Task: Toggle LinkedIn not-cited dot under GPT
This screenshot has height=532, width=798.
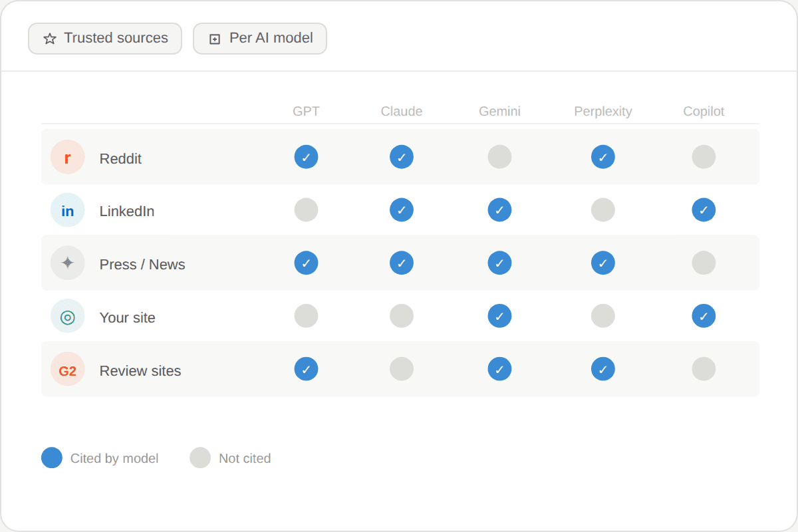Action: click(307, 210)
